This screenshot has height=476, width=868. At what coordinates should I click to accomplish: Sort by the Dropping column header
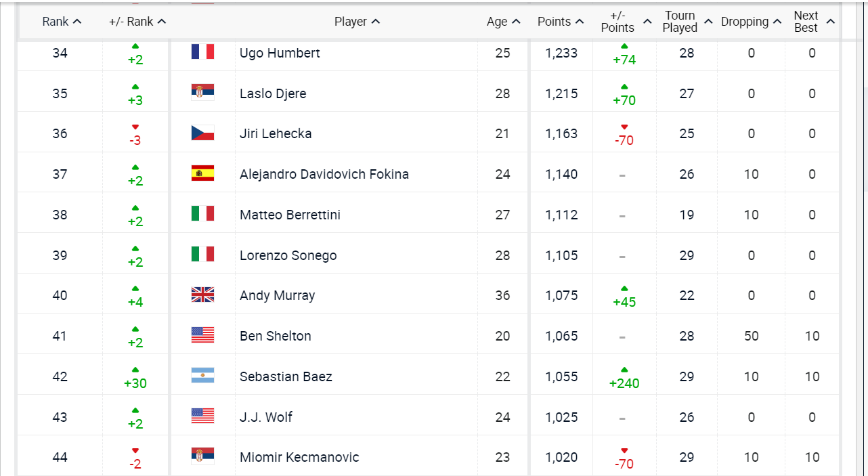click(751, 22)
